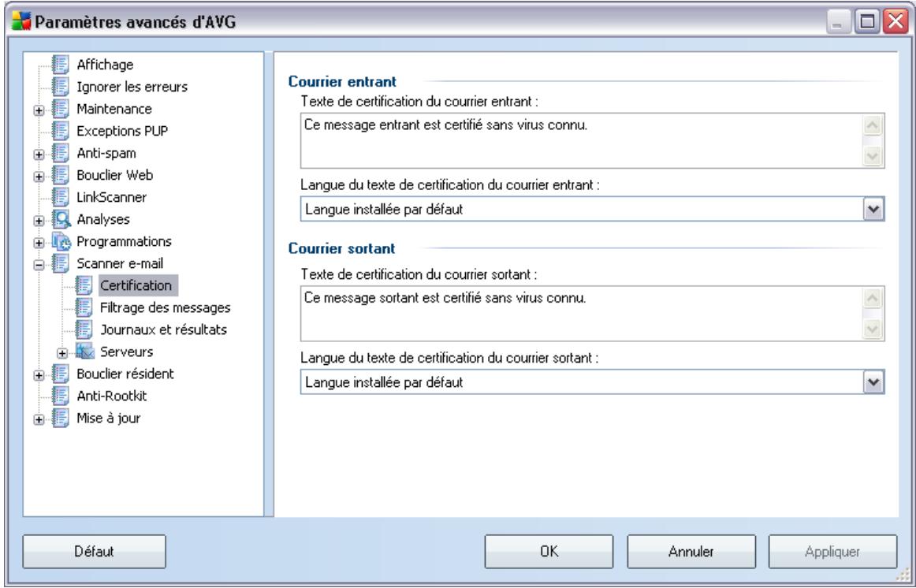Click the Défaut button
This screenshot has width=916, height=588.
pyautogui.click(x=94, y=552)
